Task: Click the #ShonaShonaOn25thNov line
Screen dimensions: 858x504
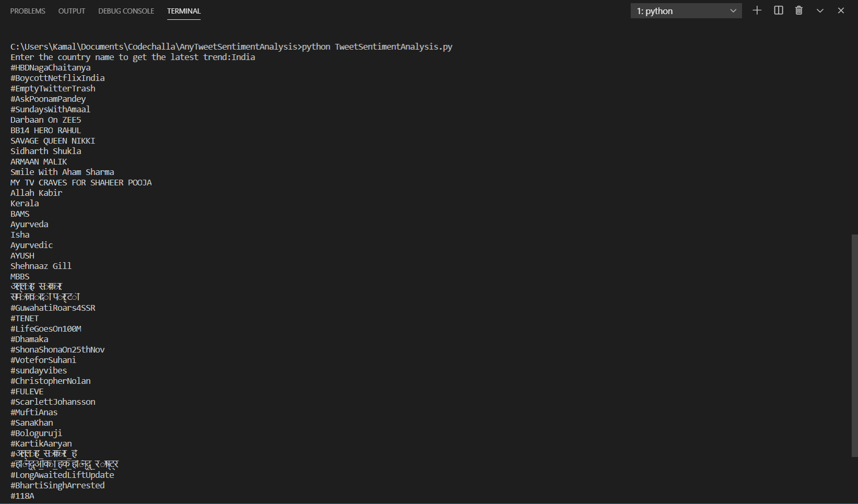Action: pos(57,349)
